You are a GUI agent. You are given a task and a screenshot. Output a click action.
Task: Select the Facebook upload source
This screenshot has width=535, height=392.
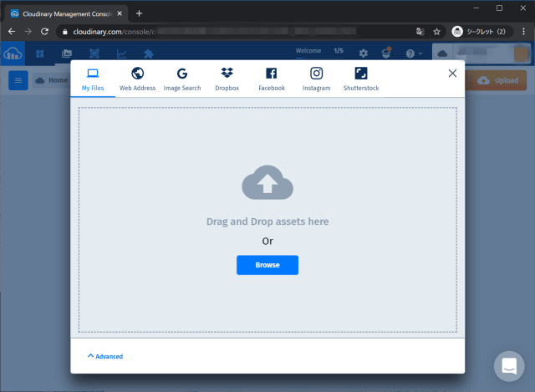272,79
